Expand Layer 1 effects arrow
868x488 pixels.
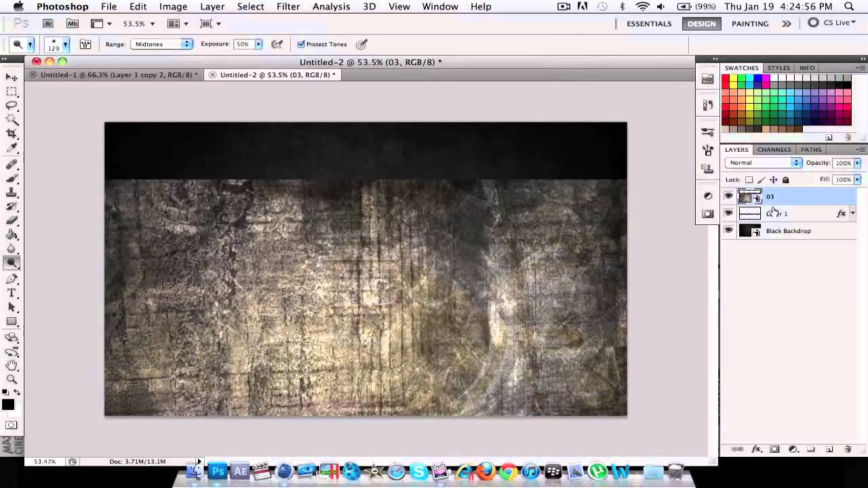tap(852, 213)
